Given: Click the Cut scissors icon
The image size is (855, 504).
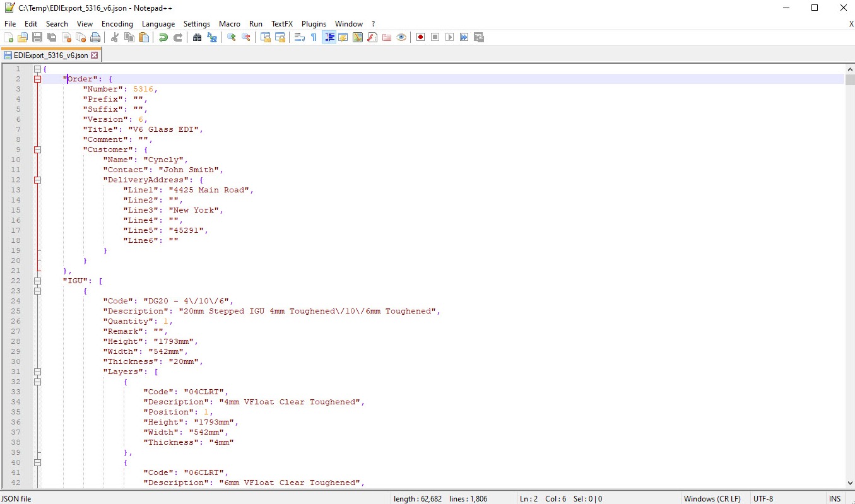Looking at the screenshot, I should [x=115, y=38].
